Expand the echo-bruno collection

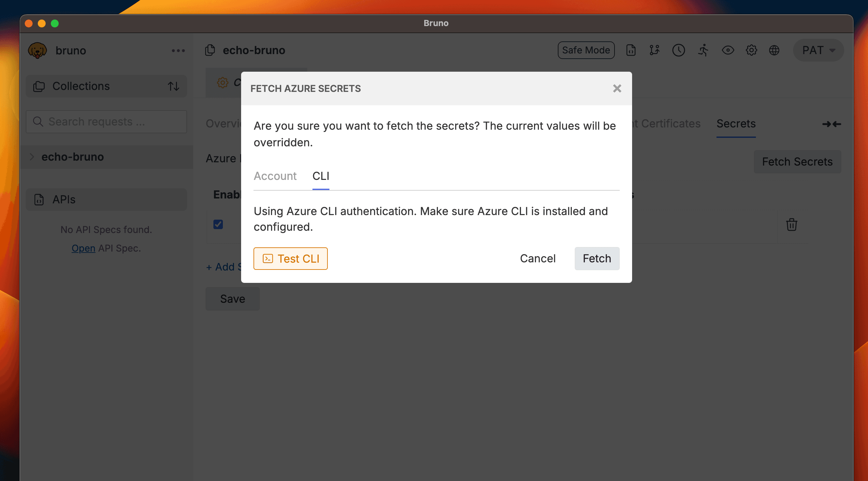pyautogui.click(x=32, y=157)
